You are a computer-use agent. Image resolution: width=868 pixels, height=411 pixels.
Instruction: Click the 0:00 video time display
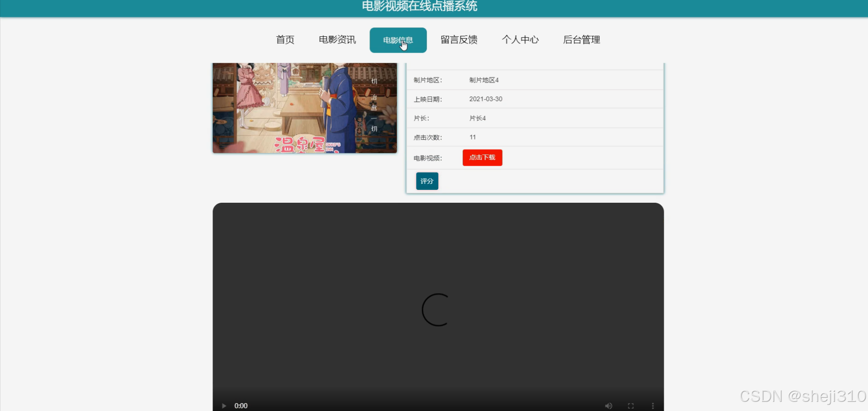(241, 405)
